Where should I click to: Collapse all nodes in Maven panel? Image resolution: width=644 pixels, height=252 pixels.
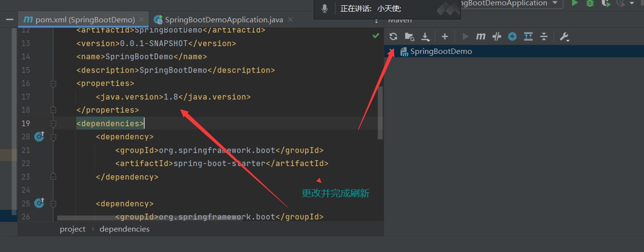pyautogui.click(x=544, y=37)
